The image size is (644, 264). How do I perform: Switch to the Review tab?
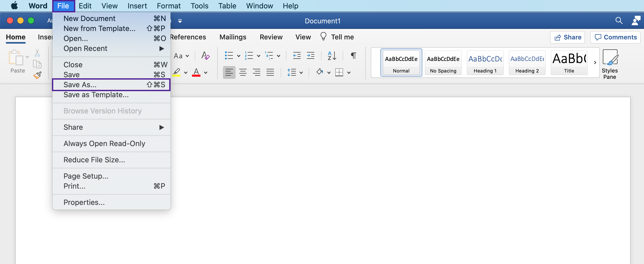tap(271, 37)
